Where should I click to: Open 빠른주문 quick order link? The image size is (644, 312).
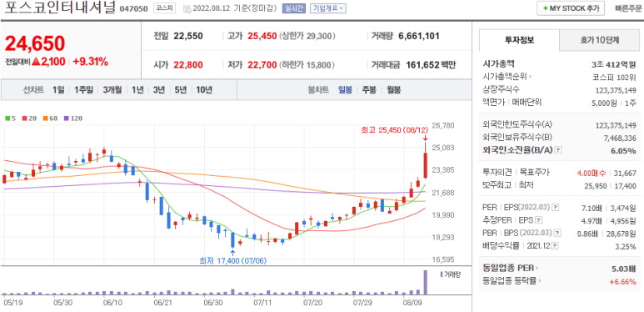[628, 8]
